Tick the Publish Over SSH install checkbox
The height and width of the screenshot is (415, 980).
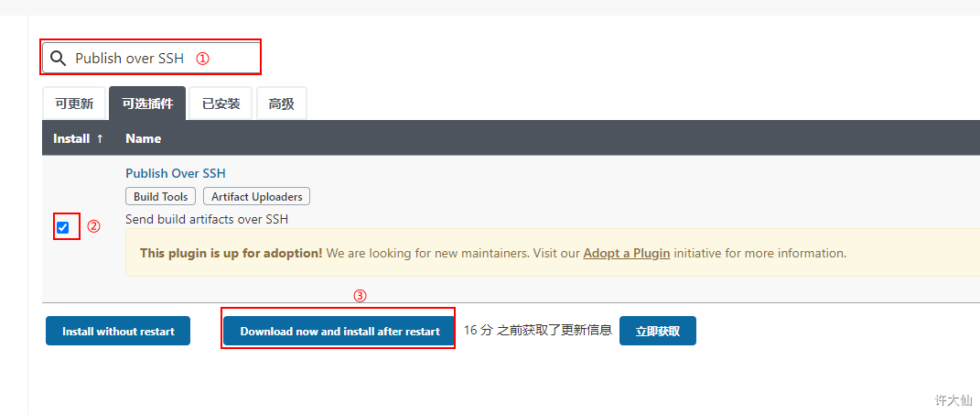(x=62, y=227)
